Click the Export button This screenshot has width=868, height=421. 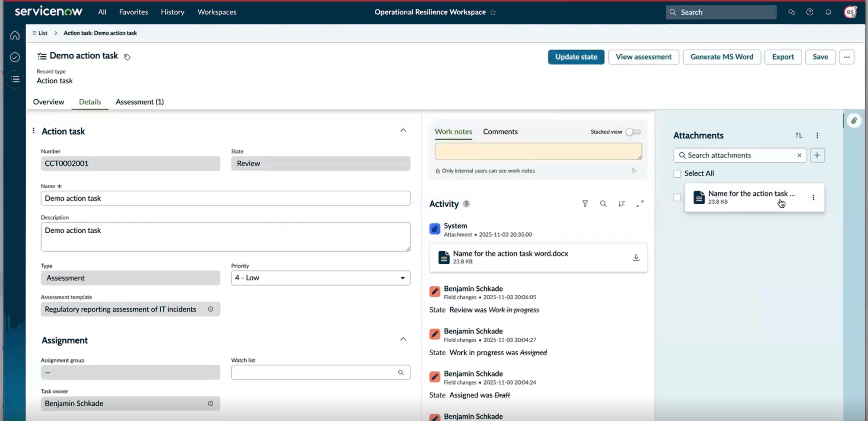pos(783,57)
